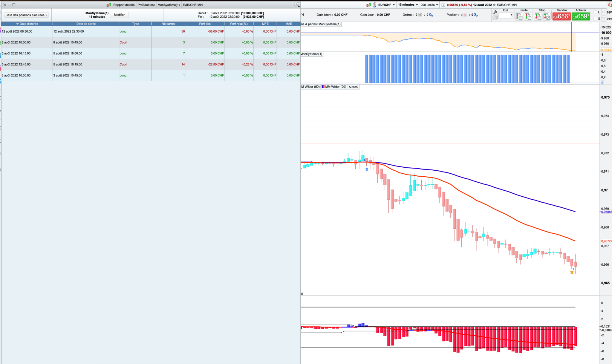
Task: Enable the S pips checkbox
Action: 595,19
